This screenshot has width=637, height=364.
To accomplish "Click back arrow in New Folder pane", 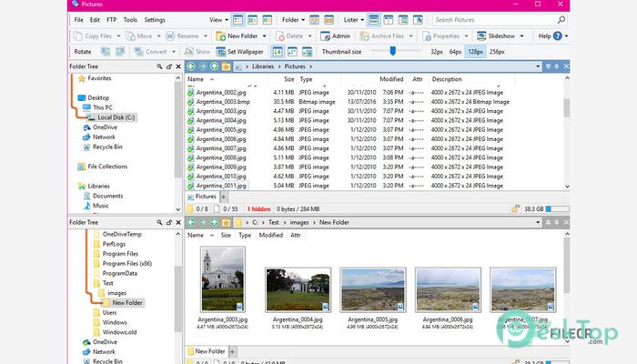I will click(191, 222).
